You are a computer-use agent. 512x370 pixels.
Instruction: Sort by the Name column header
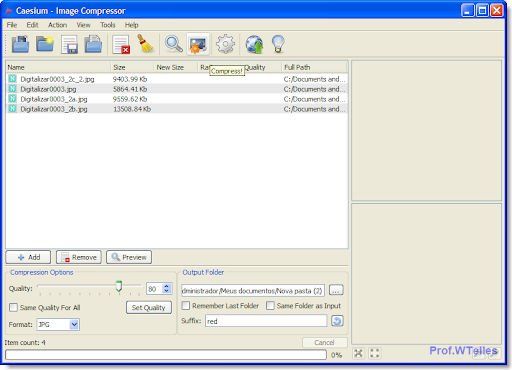coord(58,67)
